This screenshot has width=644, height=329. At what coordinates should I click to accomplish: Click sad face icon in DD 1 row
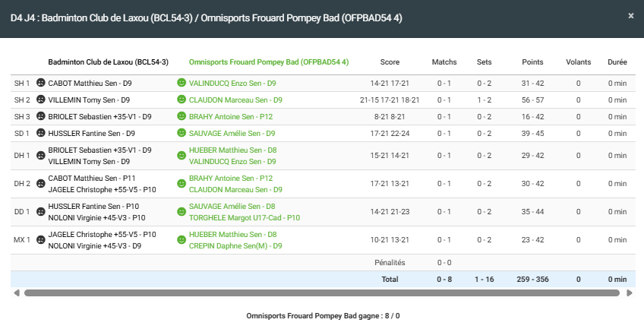[x=41, y=212]
